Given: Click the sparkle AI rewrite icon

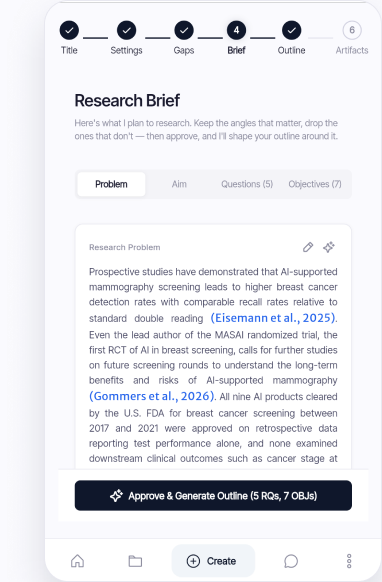Looking at the screenshot, I should [329, 247].
